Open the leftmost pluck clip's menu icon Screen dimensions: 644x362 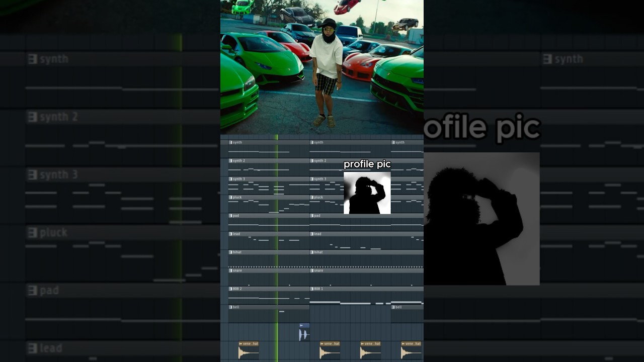point(231,198)
